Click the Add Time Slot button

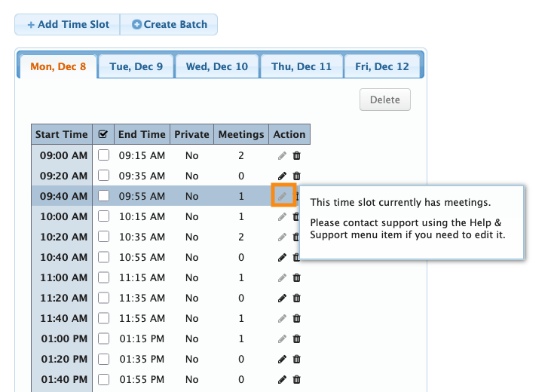click(68, 24)
